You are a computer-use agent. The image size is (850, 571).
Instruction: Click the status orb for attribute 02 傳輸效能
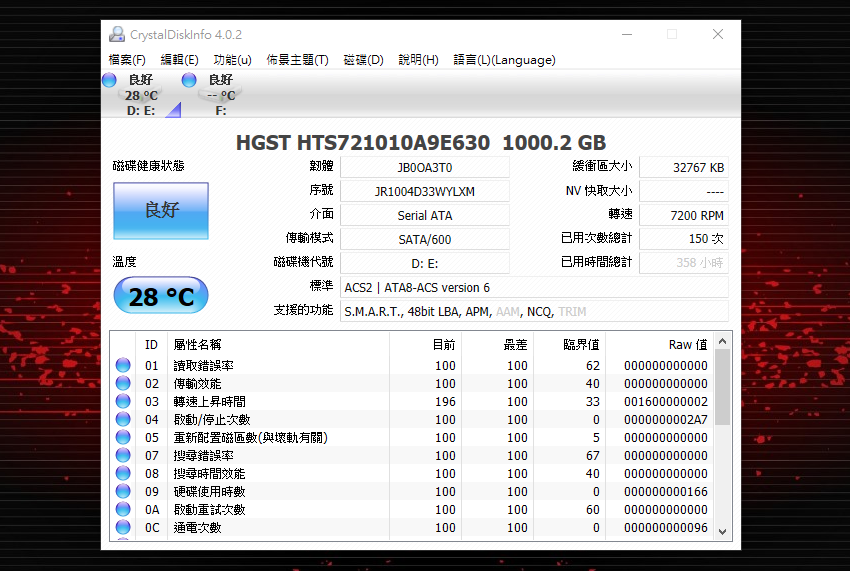(123, 383)
